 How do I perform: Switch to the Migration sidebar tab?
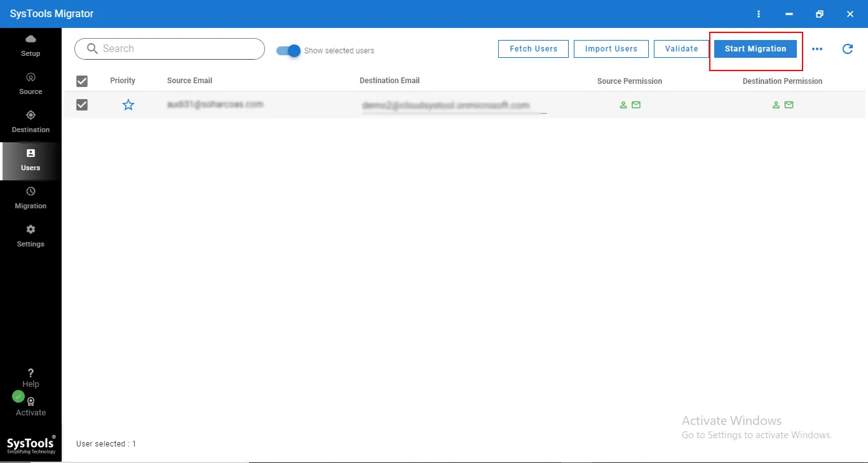point(31,199)
